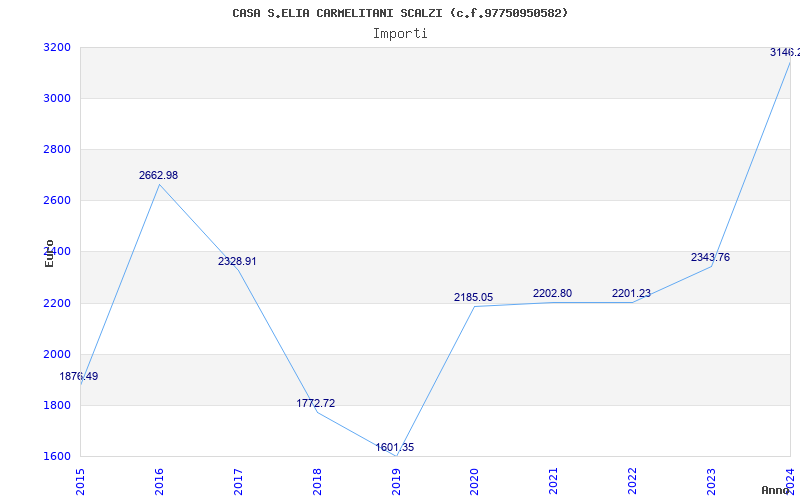Select the 2328.91 data label

tap(237, 262)
